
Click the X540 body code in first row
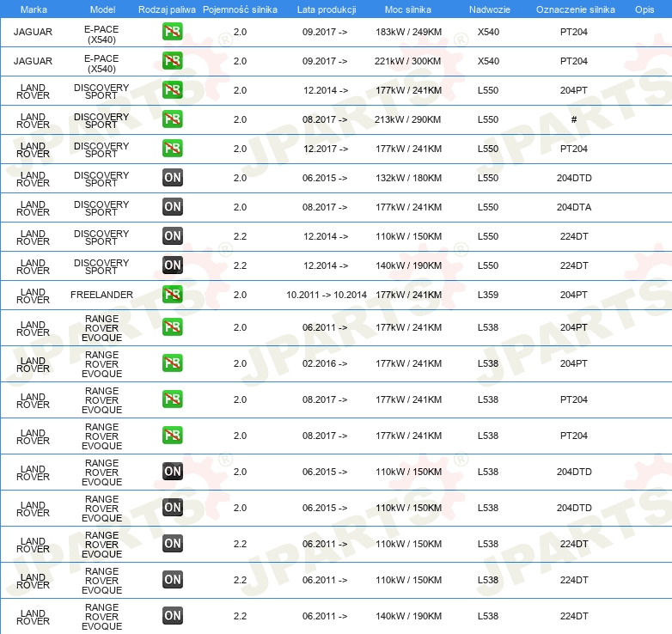pos(488,32)
